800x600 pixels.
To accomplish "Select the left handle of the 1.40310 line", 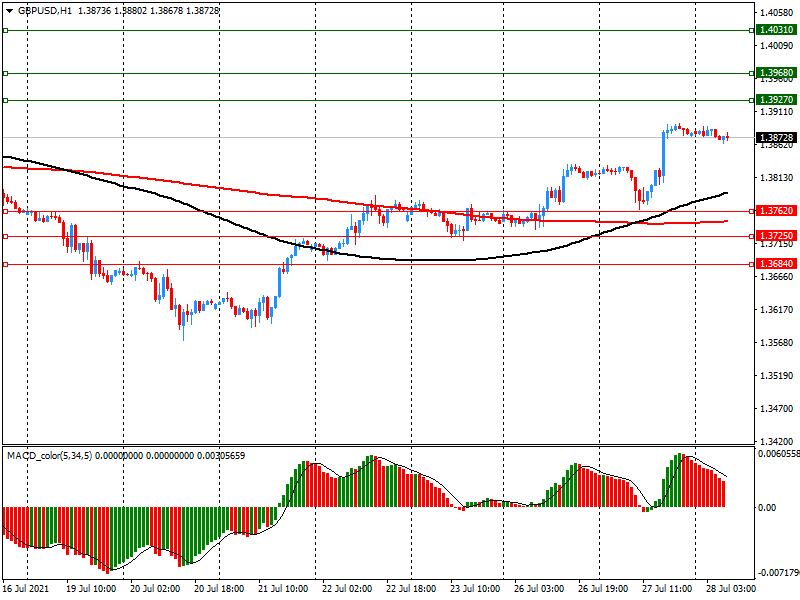I will (6, 31).
